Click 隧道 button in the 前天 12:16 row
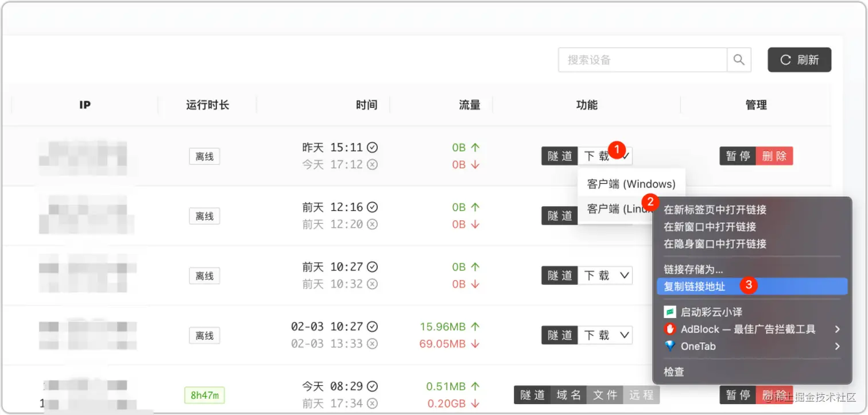 (x=560, y=216)
